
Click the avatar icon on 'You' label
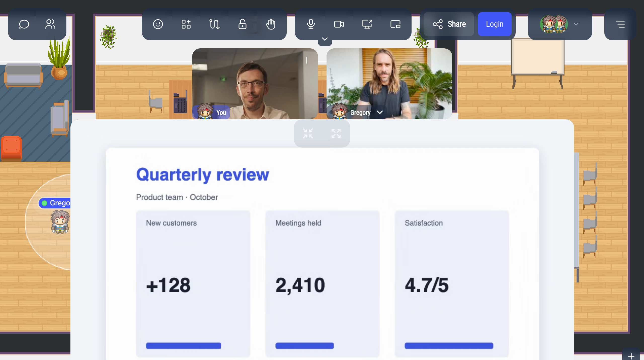click(x=205, y=111)
